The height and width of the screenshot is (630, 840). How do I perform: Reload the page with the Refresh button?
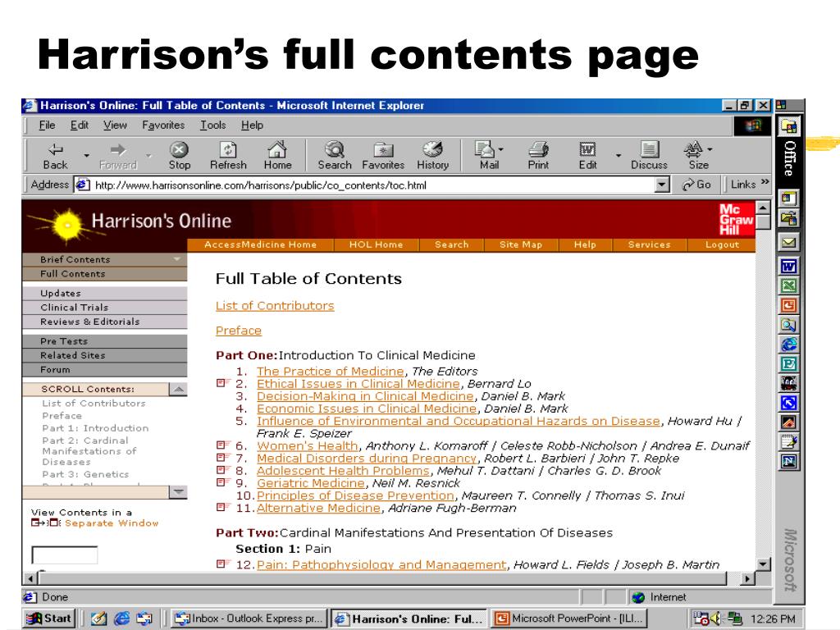pos(228,155)
